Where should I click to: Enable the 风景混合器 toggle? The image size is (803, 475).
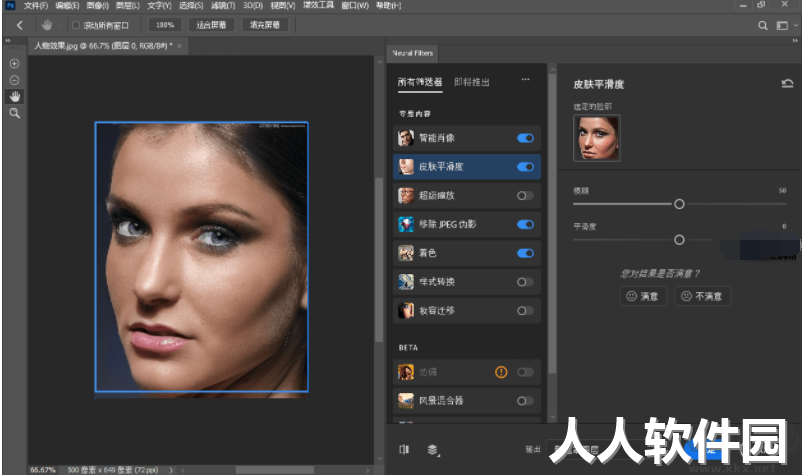pos(525,401)
